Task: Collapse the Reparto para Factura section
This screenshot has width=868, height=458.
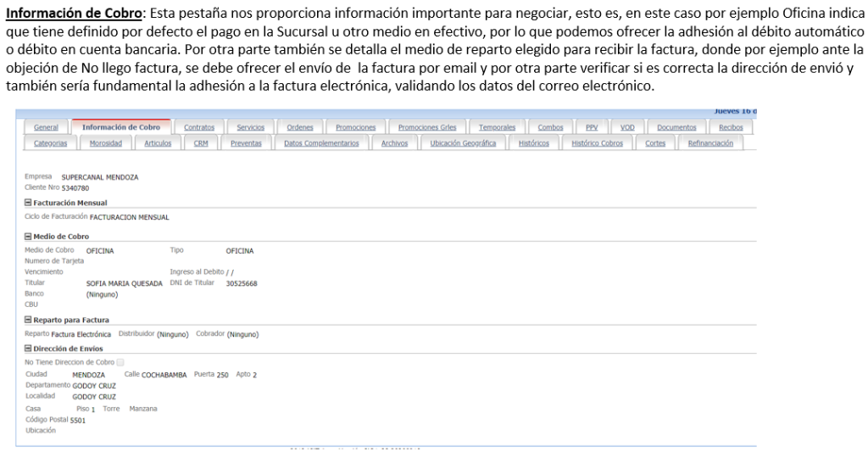Action: (28, 320)
